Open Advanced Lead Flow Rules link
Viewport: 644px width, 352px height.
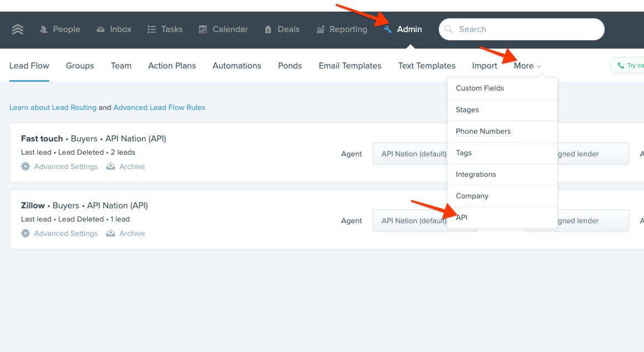tap(159, 107)
